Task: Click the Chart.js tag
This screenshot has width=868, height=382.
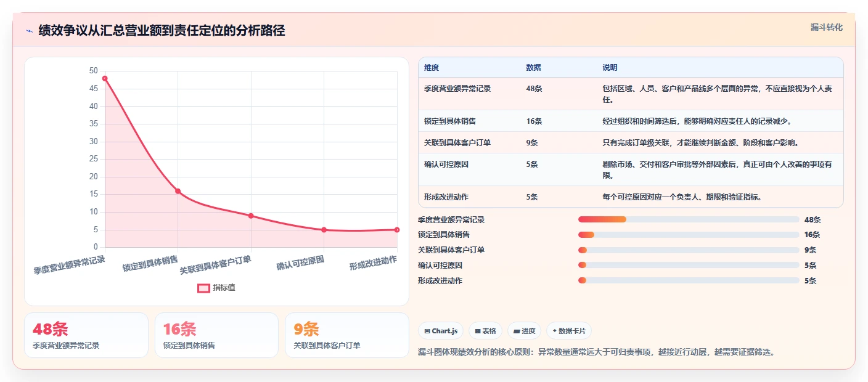Action: 441,331
